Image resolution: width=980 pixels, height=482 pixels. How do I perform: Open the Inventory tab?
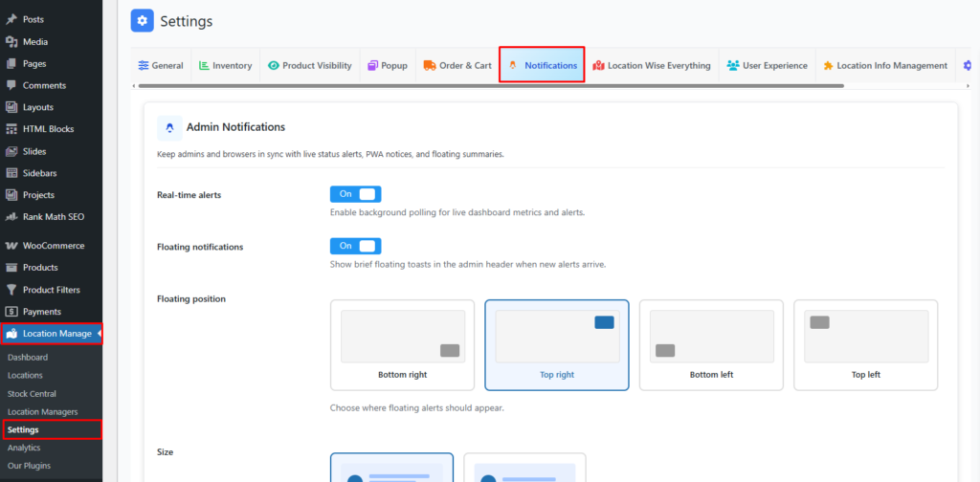(225, 66)
